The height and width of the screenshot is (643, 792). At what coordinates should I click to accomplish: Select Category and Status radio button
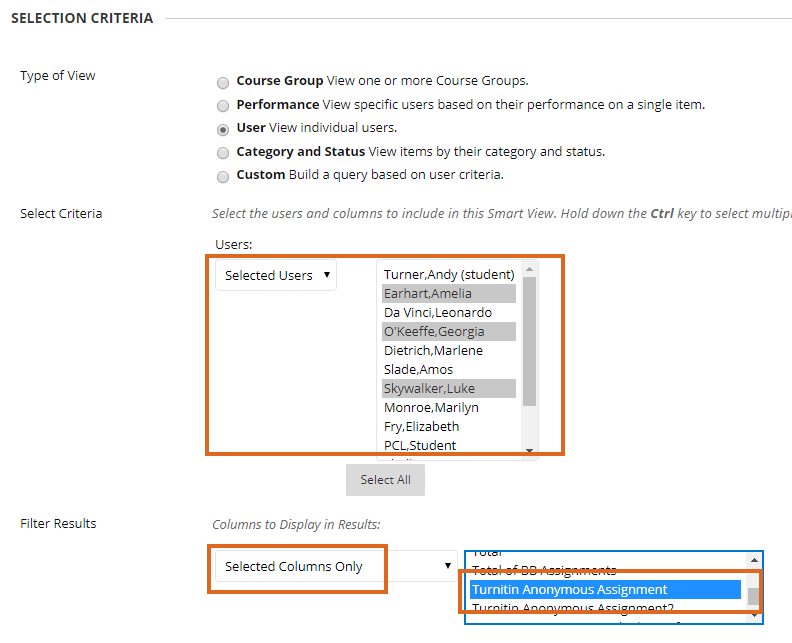223,153
